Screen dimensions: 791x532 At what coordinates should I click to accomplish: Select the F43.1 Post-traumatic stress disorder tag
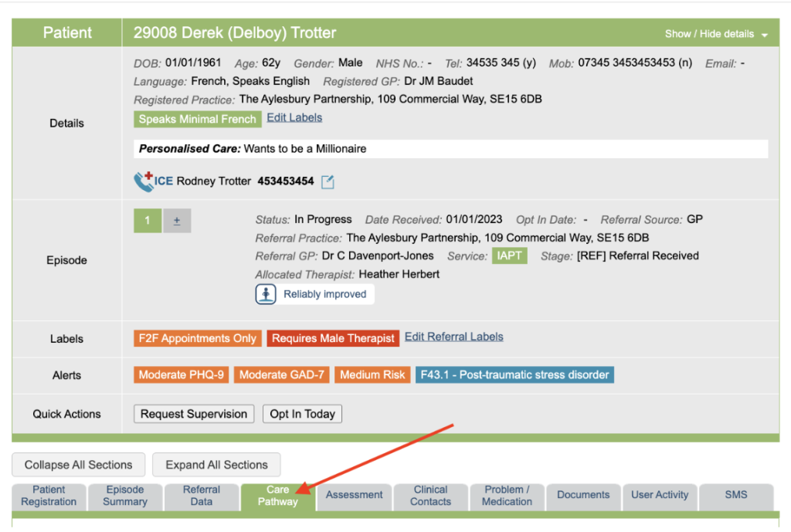(x=514, y=375)
